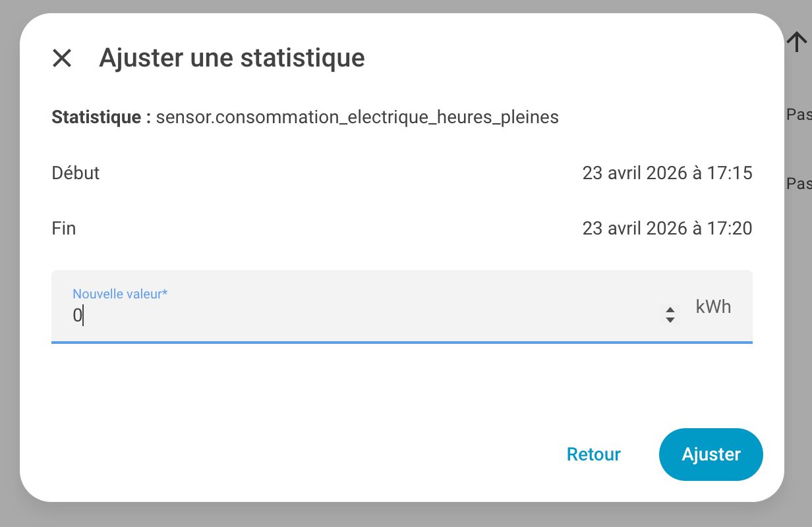This screenshot has height=527, width=812.
Task: Place the cursor on the 0 value
Action: pyautogui.click(x=77, y=316)
